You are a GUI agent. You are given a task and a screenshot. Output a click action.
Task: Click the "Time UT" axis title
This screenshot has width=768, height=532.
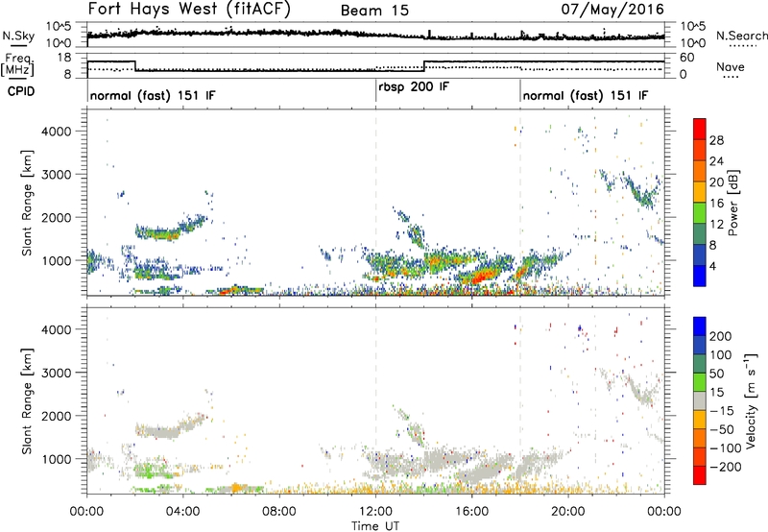click(x=375, y=526)
